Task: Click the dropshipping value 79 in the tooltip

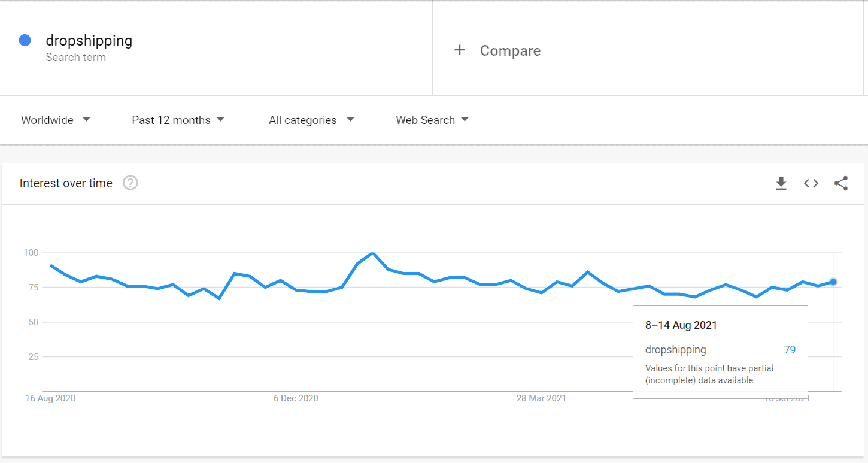Action: click(790, 349)
